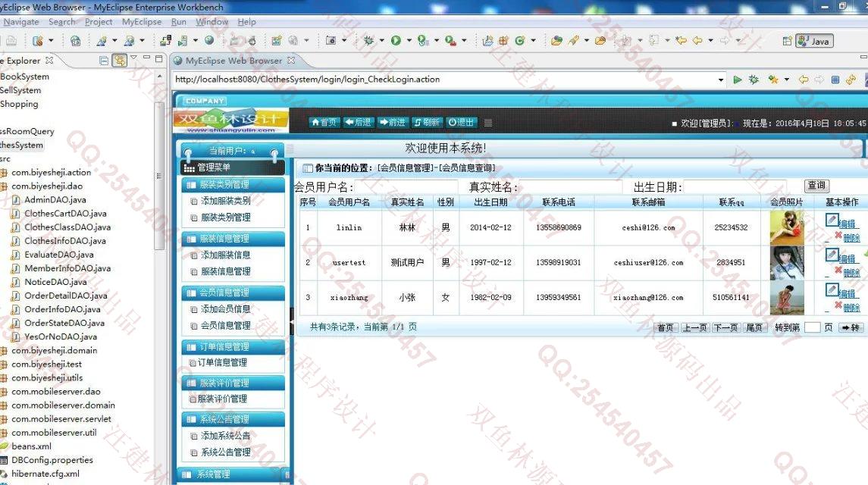Click the Deploy to server toolbar icon
The width and height of the screenshot is (868, 485).
(165, 40)
